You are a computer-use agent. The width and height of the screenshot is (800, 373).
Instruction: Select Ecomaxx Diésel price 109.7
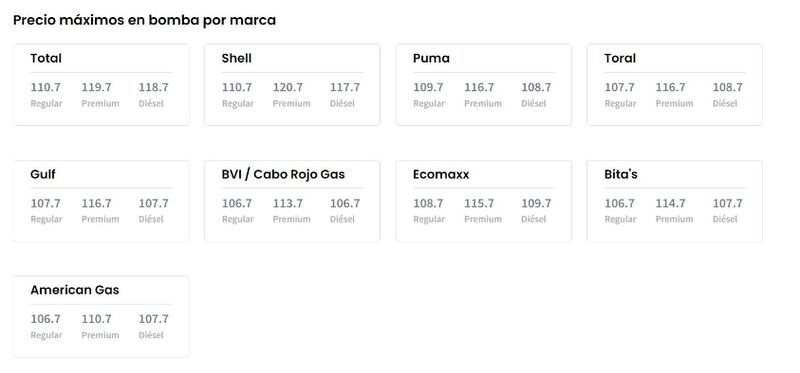point(536,203)
